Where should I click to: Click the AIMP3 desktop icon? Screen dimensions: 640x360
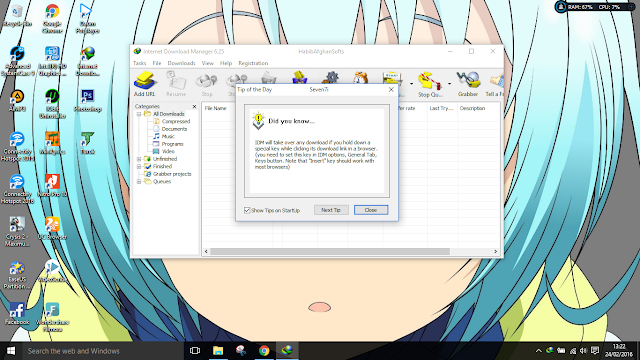(17, 100)
